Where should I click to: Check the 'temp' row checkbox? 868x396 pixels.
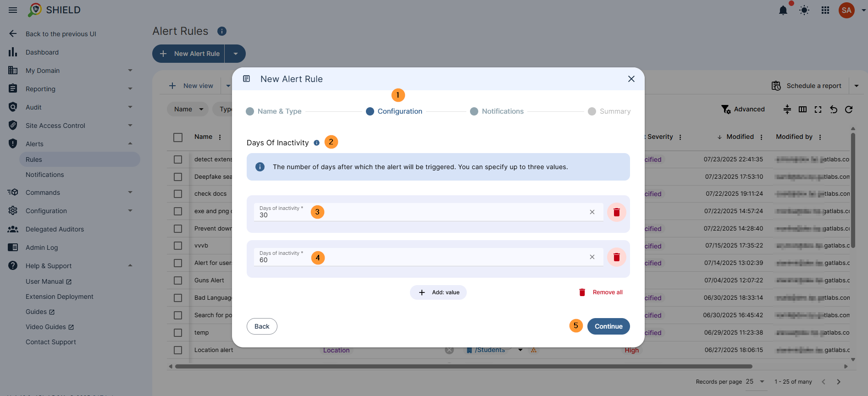(x=178, y=333)
